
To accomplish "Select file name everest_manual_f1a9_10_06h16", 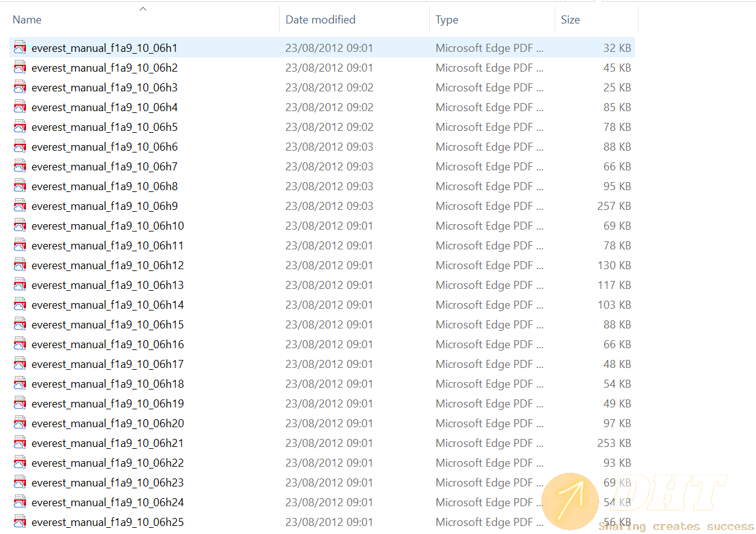I will pos(107,344).
